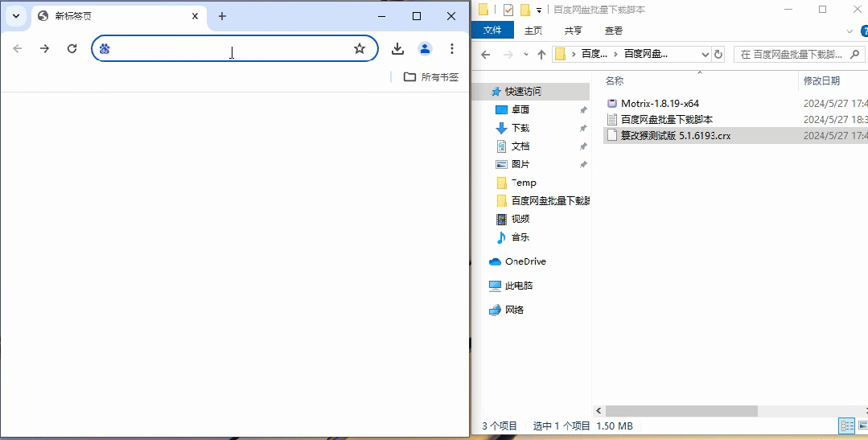Switch to 查看 ribbon tab
The height and width of the screenshot is (440, 868).
[614, 31]
